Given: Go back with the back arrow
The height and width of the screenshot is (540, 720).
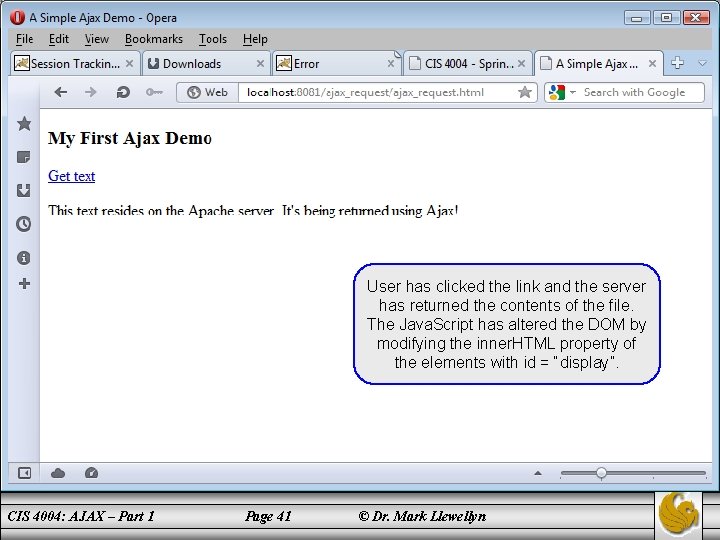Looking at the screenshot, I should coord(61,92).
